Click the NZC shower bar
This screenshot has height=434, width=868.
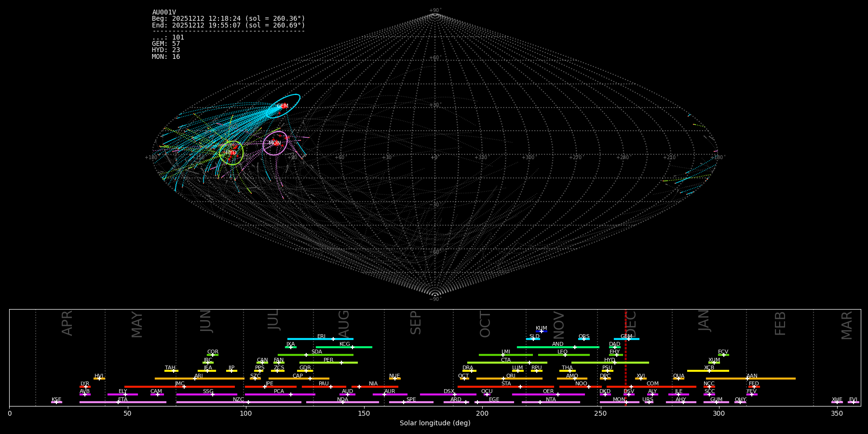tap(239, 402)
